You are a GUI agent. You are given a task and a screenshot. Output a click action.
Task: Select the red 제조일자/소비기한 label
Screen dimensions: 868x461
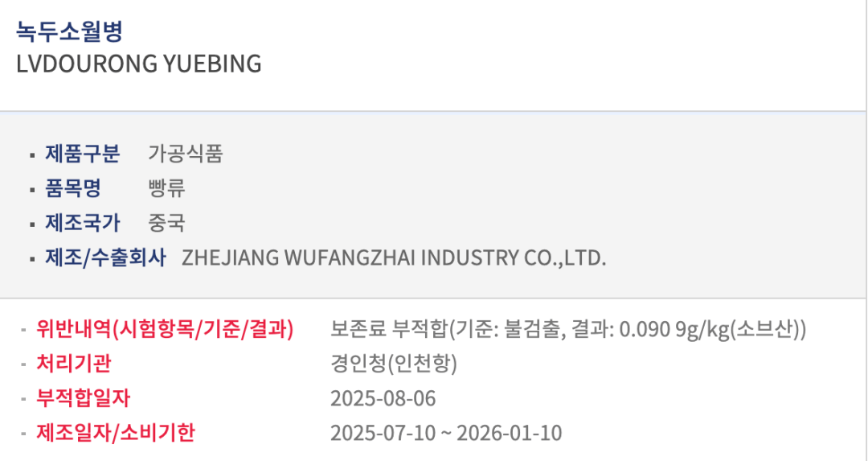[x=116, y=433]
